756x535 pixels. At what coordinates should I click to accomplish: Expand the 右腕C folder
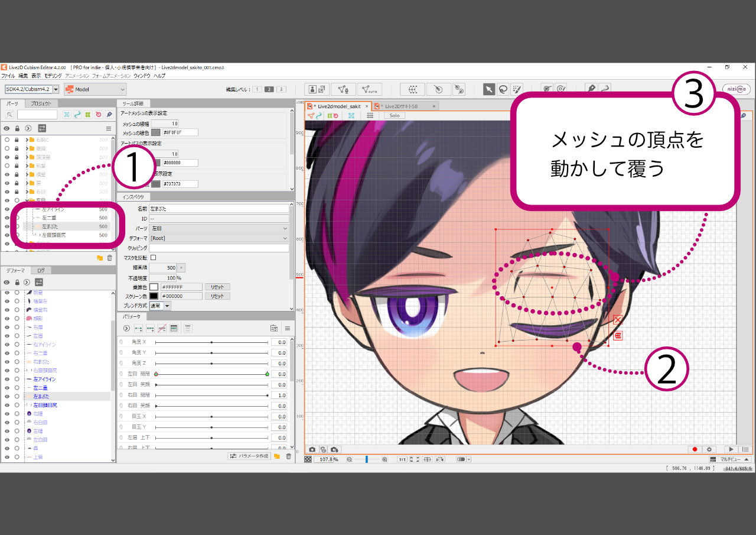click(x=27, y=140)
